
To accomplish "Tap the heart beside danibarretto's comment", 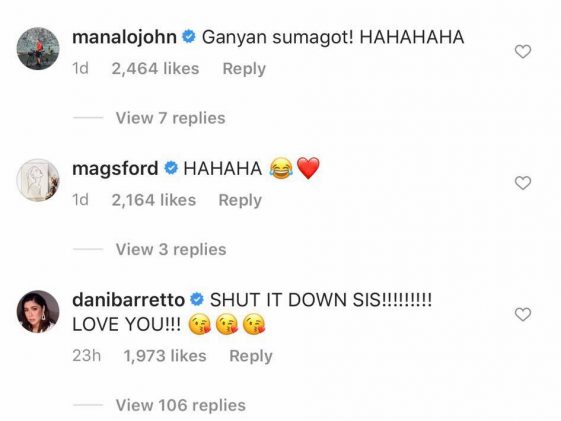I will 523,314.
